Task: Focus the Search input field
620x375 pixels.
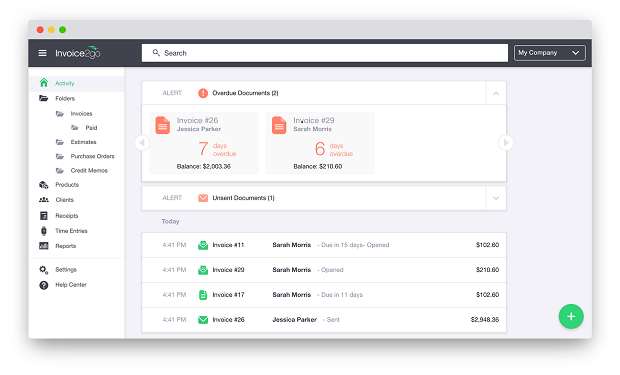Action: [325, 53]
